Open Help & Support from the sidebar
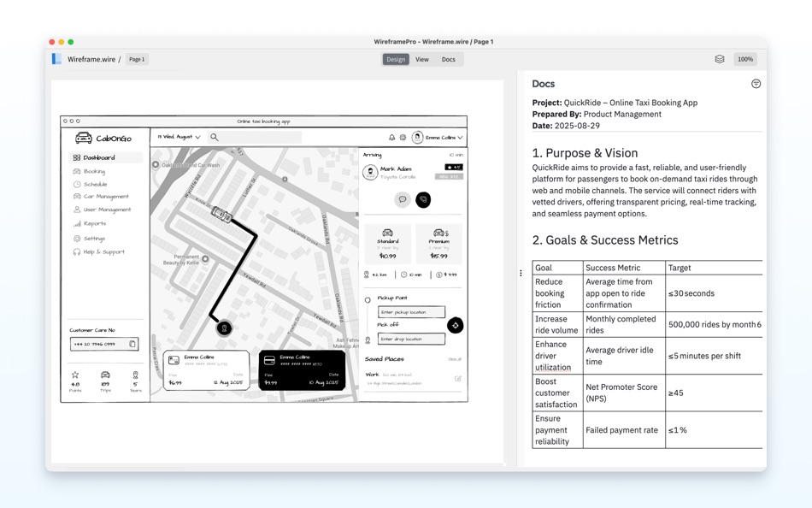Viewport: 812px width, 508px height. pyautogui.click(x=104, y=251)
